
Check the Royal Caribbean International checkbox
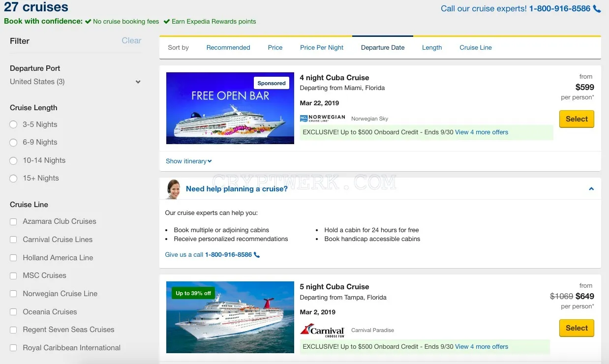(14, 348)
